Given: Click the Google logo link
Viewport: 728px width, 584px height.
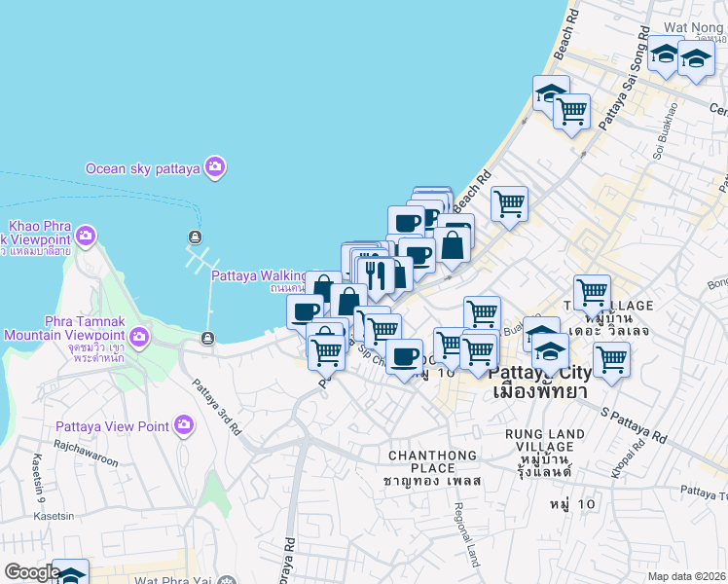Looking at the screenshot, I should (32, 573).
